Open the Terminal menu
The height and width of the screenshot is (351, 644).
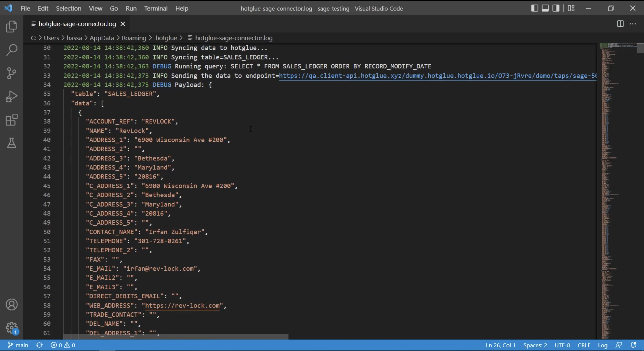156,8
